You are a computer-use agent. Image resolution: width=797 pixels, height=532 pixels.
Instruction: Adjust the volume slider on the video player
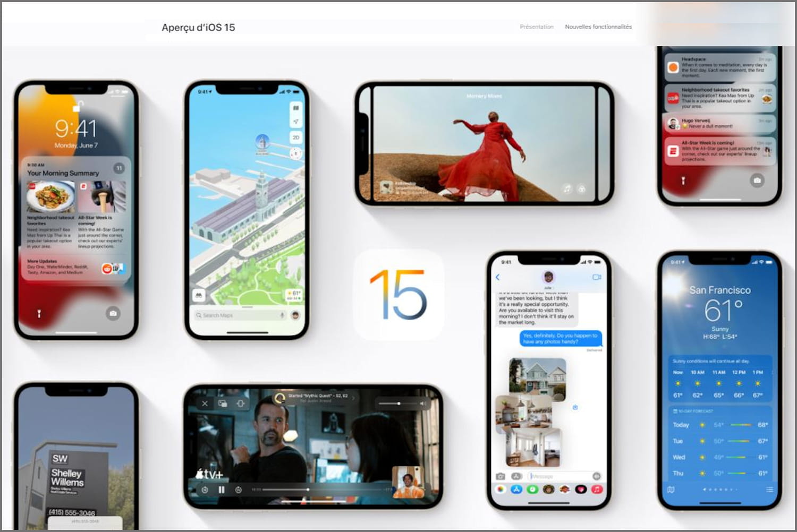coord(398,404)
